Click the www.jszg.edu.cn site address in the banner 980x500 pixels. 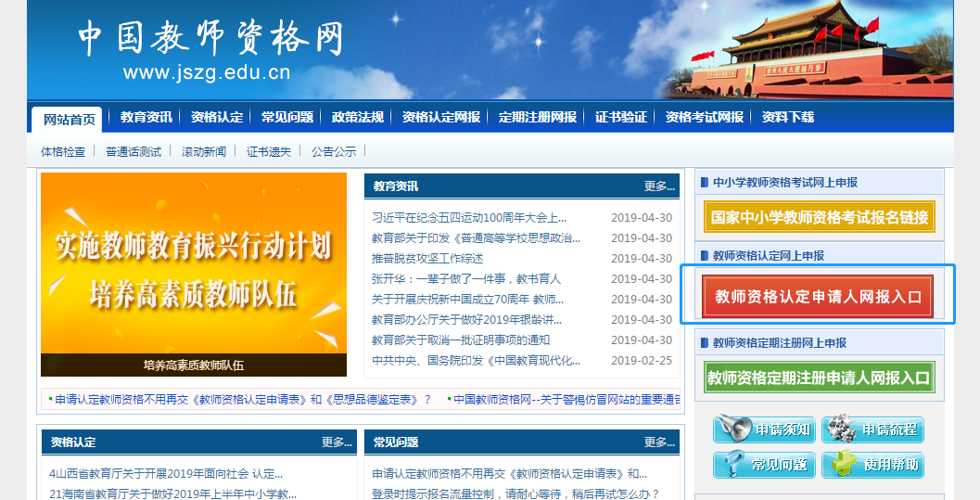click(207, 72)
